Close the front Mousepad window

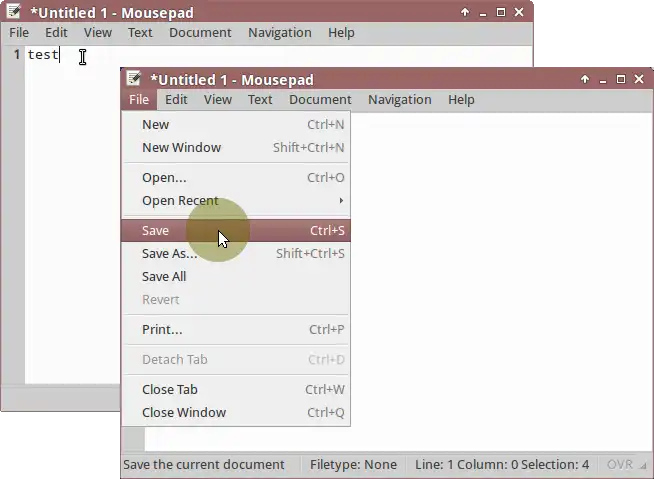pyautogui.click(x=639, y=79)
